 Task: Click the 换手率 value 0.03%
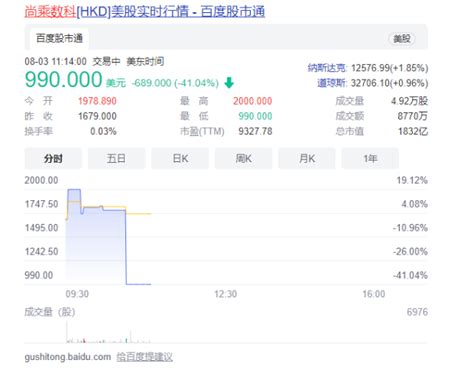click(x=103, y=131)
